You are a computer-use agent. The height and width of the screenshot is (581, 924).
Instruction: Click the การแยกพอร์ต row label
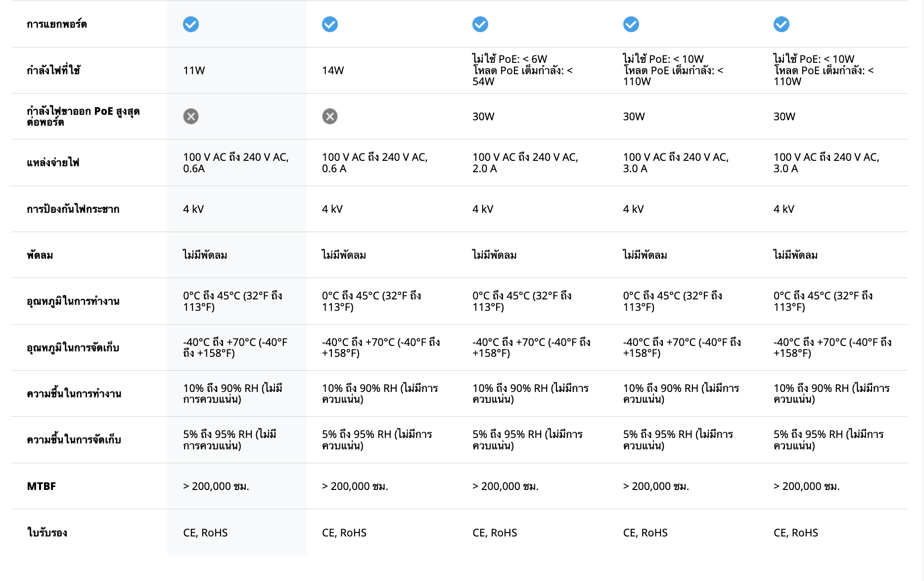click(57, 24)
